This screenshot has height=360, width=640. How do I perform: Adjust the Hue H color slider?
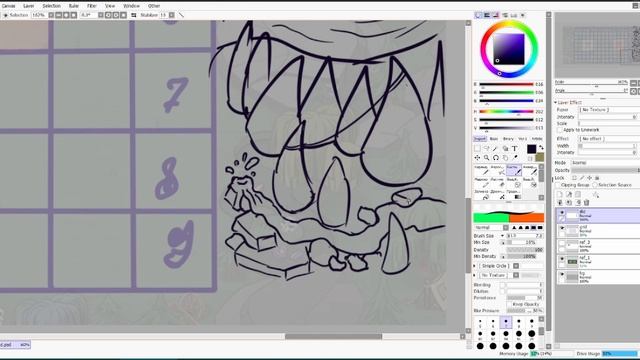506,111
